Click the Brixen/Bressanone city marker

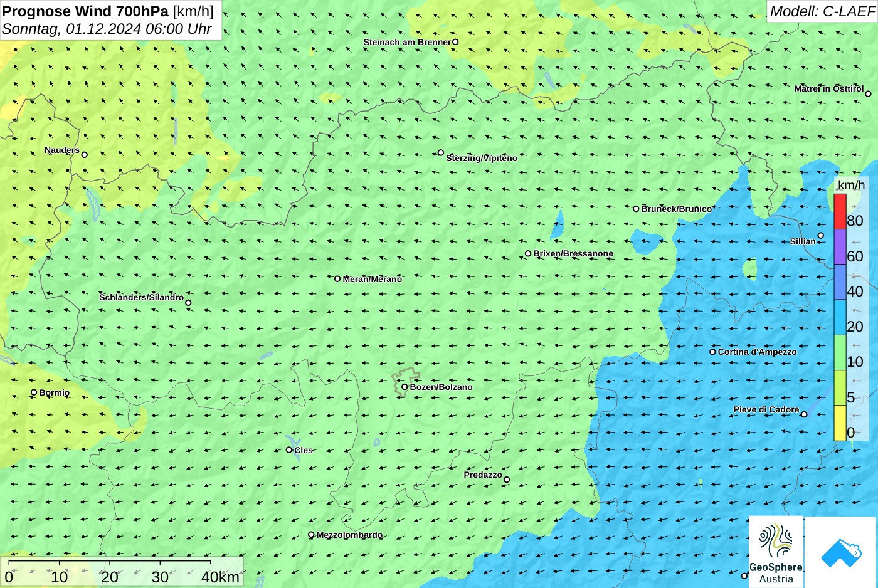[x=528, y=254]
